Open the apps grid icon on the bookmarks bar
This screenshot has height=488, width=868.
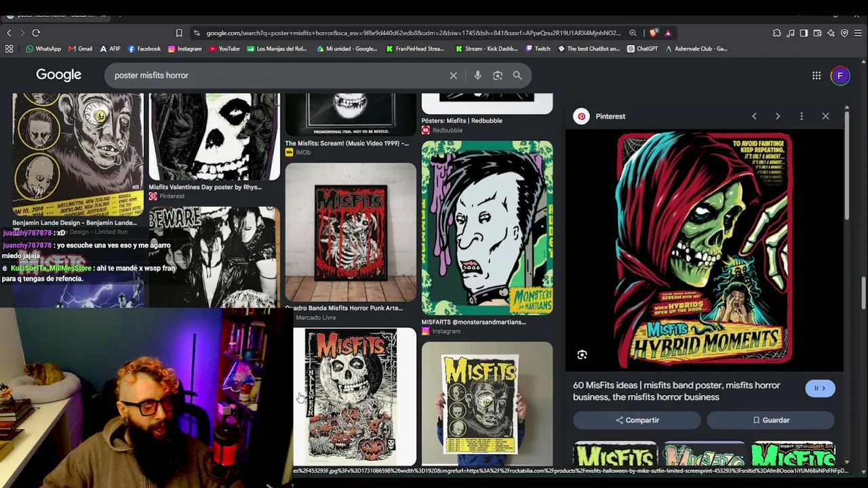tap(9, 49)
